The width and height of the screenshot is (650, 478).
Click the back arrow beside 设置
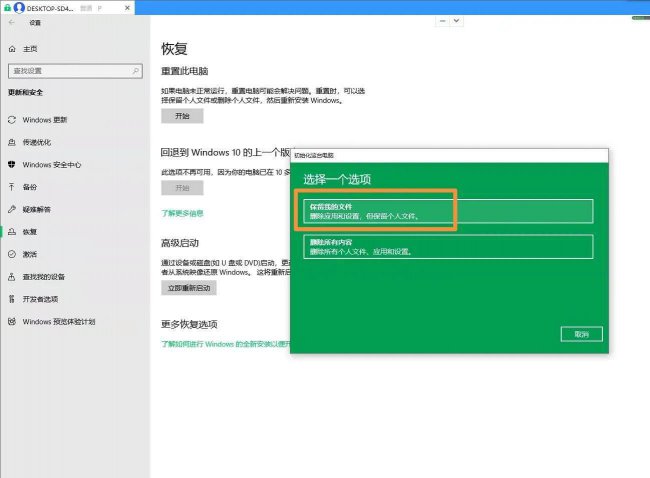click(11, 22)
